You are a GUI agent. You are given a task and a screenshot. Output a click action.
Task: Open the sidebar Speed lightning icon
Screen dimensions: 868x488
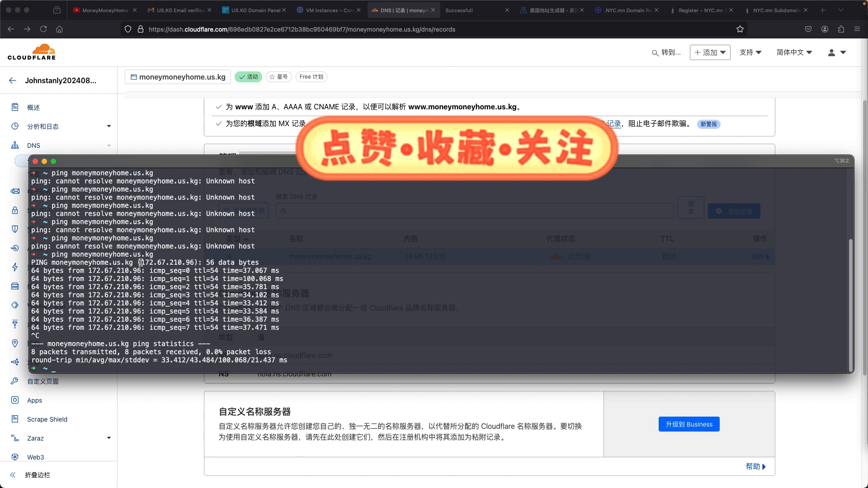pyautogui.click(x=15, y=267)
